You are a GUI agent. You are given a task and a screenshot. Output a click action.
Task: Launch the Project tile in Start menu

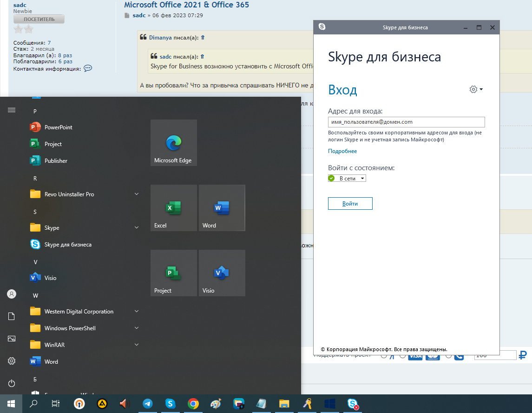point(174,273)
